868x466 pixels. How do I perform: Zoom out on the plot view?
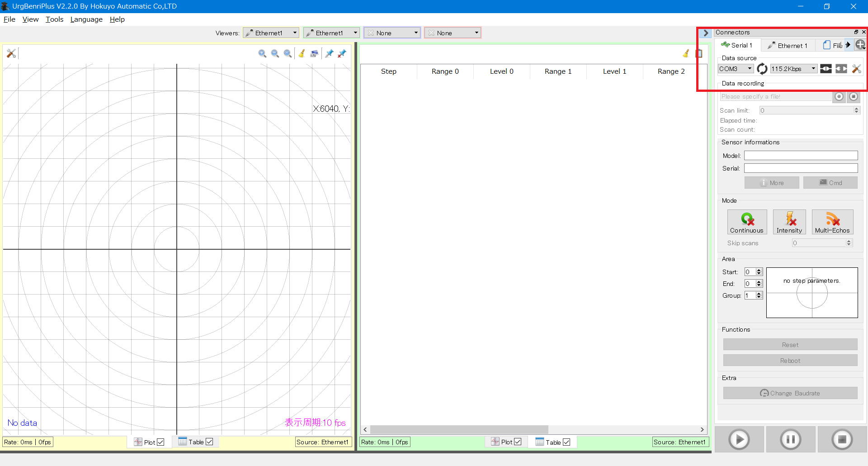point(275,53)
